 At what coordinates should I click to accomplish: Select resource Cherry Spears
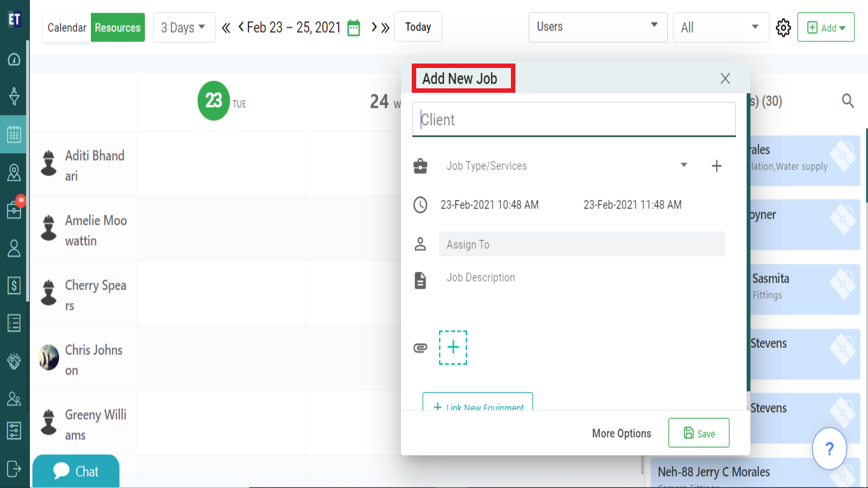click(84, 294)
